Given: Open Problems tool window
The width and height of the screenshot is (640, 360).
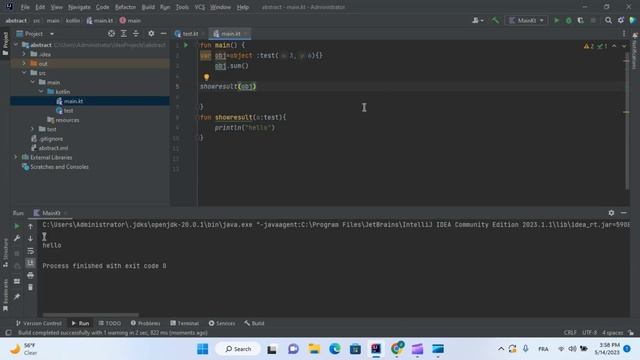Looking at the screenshot, I should click(x=145, y=323).
